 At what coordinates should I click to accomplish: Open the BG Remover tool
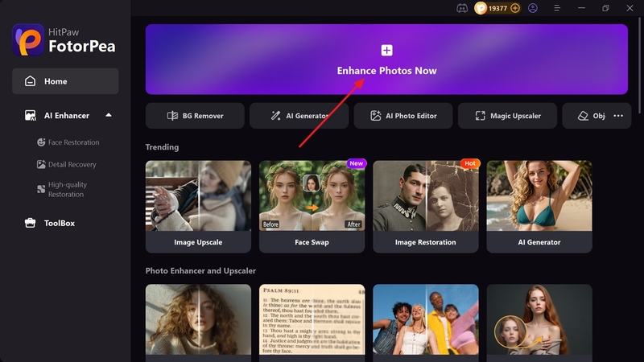pyautogui.click(x=195, y=116)
